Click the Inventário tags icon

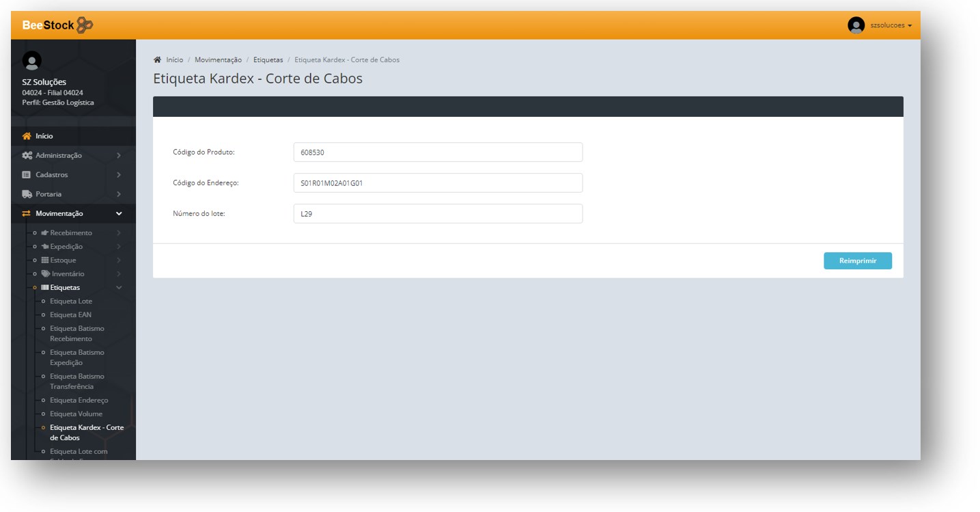pyautogui.click(x=45, y=274)
